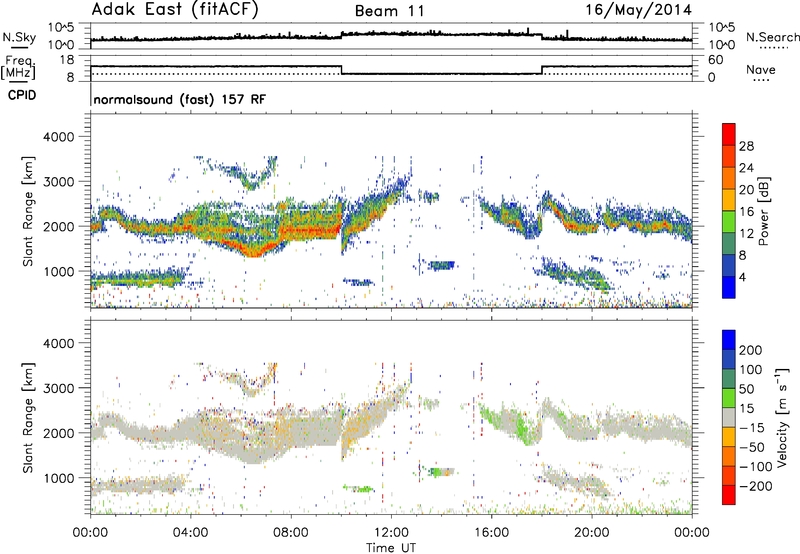The width and height of the screenshot is (800, 554).
Task: Click the 'Slant Range [km]' label of velocity panel
Action: click(28, 417)
